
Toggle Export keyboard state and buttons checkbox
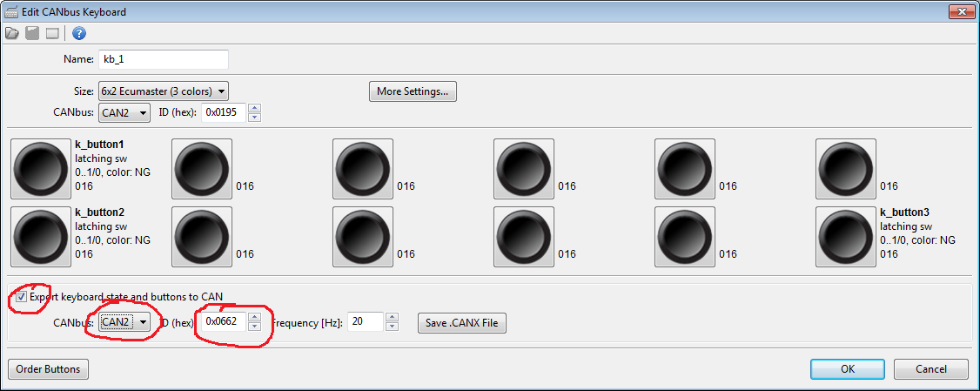pos(21,297)
